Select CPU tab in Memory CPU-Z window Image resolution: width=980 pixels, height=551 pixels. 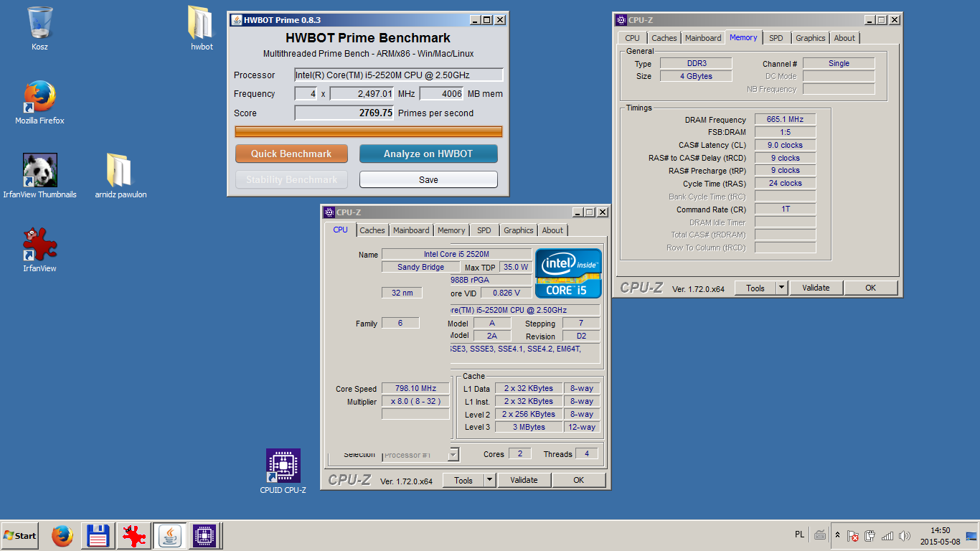(632, 38)
